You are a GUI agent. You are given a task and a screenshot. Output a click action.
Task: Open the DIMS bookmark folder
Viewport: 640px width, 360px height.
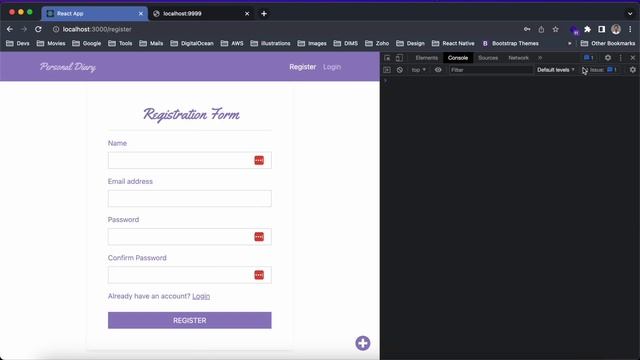pos(346,43)
